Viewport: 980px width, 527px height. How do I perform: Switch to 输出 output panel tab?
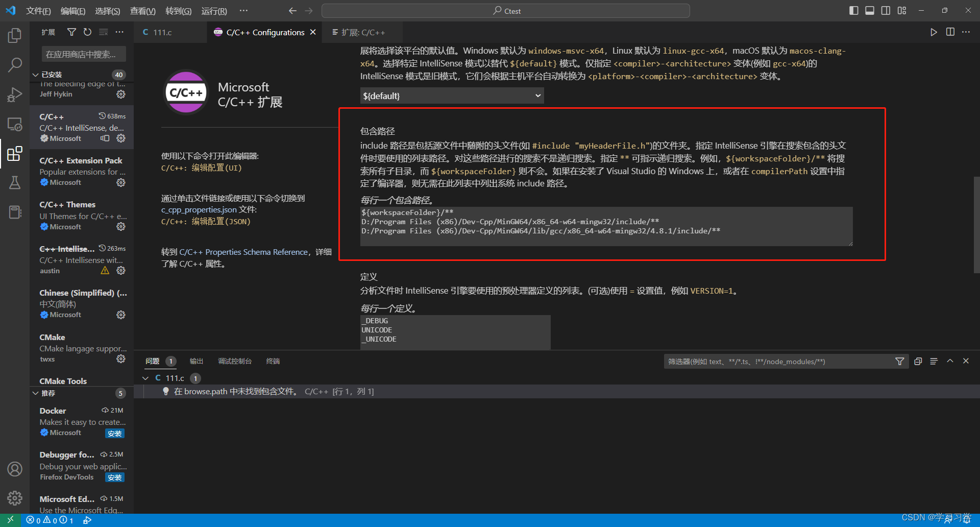197,361
